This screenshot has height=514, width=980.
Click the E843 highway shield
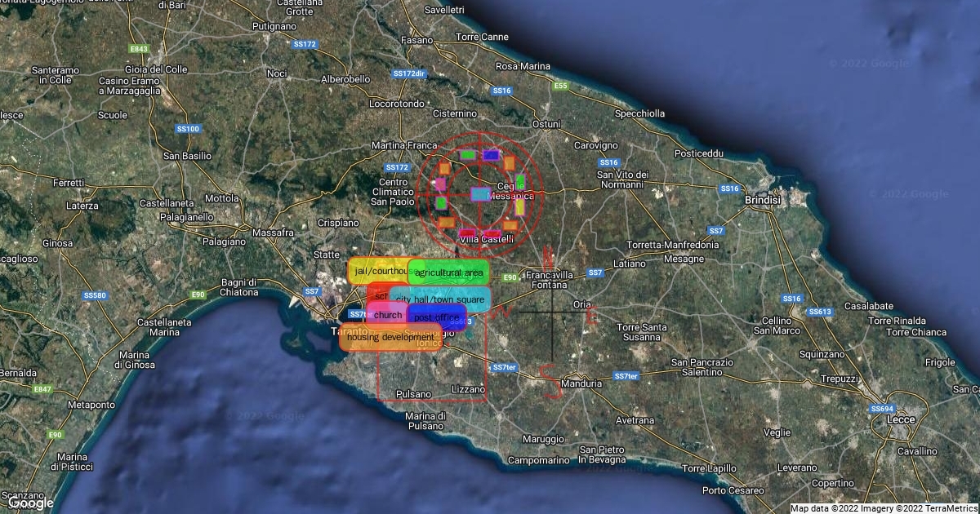pos(139,49)
